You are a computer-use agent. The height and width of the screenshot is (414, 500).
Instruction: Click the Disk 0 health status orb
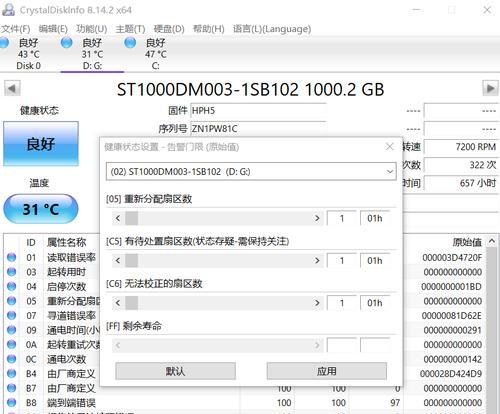tap(4, 43)
